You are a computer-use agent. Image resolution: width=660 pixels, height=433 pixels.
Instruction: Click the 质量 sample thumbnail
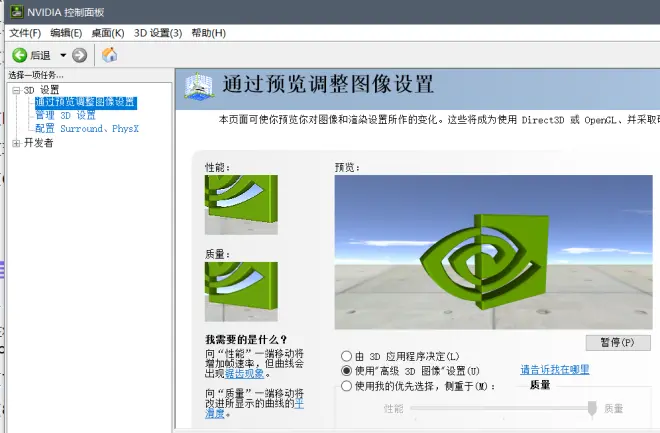click(x=241, y=292)
